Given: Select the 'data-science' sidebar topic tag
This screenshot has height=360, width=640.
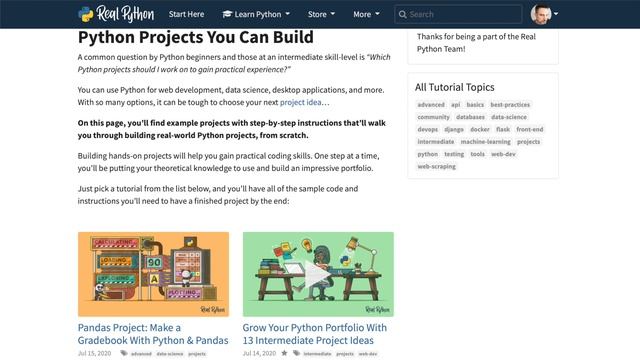Looking at the screenshot, I should (x=509, y=117).
